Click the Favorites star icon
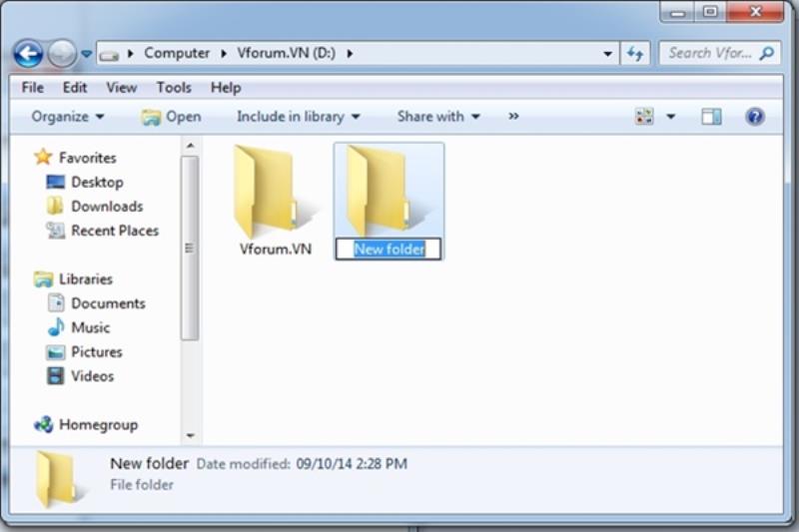The image size is (799, 532). (43, 157)
